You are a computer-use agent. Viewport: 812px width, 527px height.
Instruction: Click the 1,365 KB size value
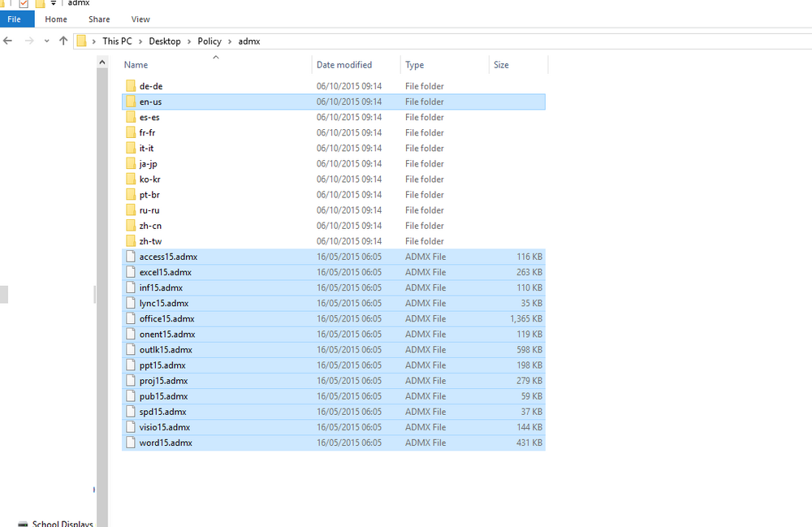pyautogui.click(x=525, y=319)
